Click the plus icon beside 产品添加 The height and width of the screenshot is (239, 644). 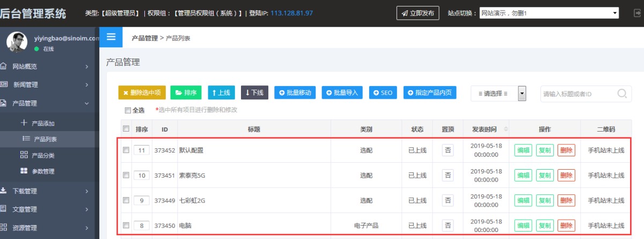[24, 123]
